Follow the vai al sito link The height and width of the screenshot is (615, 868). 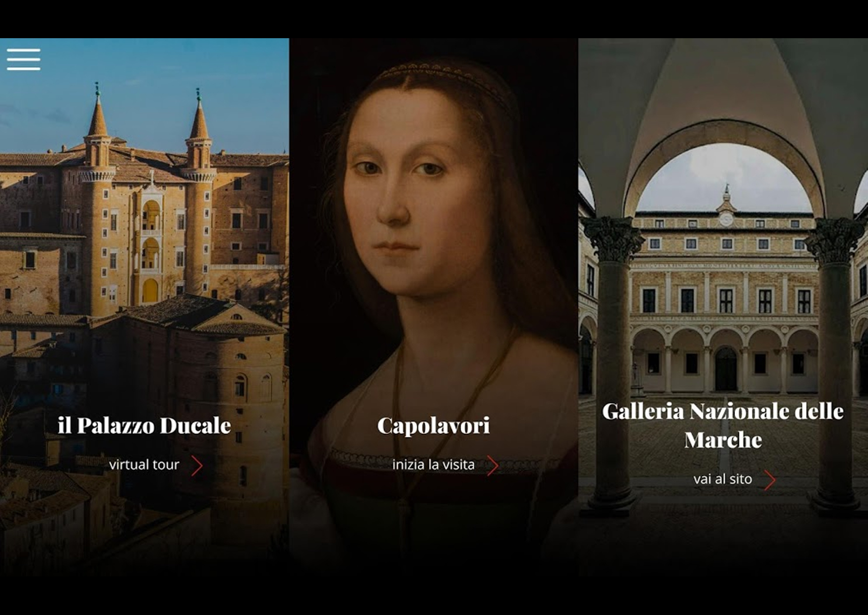(723, 479)
